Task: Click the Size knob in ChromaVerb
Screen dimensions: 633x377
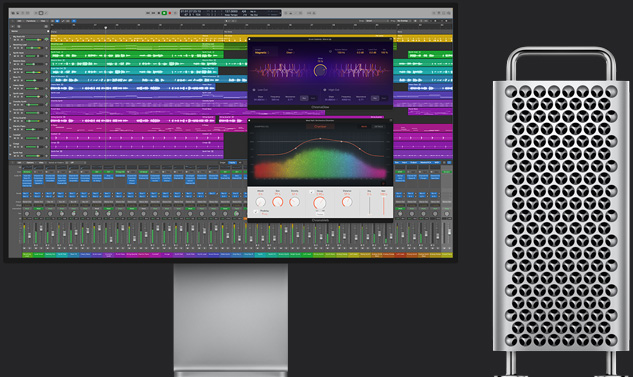Action: pos(278,202)
